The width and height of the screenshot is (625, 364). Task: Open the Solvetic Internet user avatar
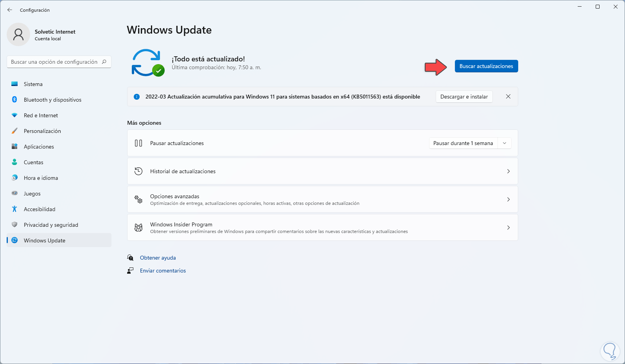pyautogui.click(x=18, y=34)
